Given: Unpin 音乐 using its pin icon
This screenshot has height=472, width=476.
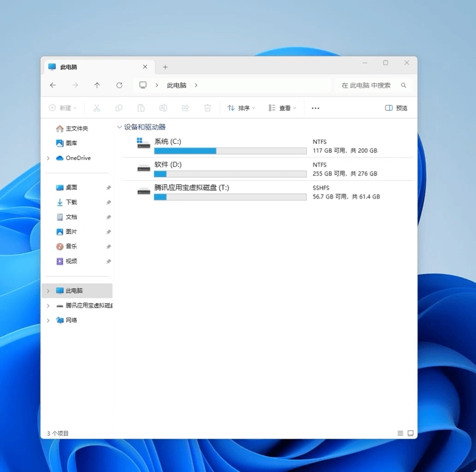Looking at the screenshot, I should 108,247.
